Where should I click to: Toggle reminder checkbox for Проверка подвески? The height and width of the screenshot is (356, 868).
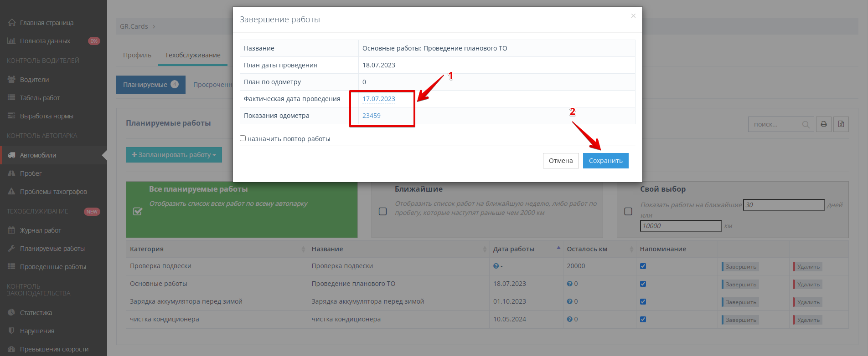point(643,266)
